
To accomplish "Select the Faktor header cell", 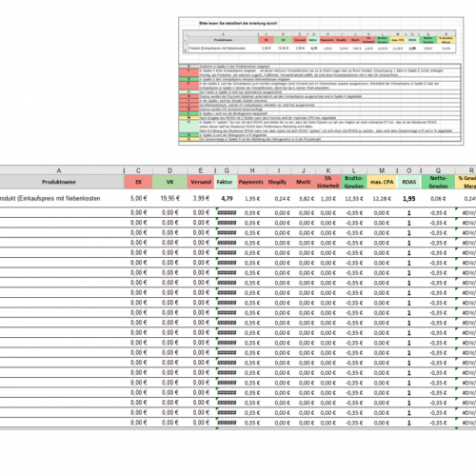I will coord(226,182).
